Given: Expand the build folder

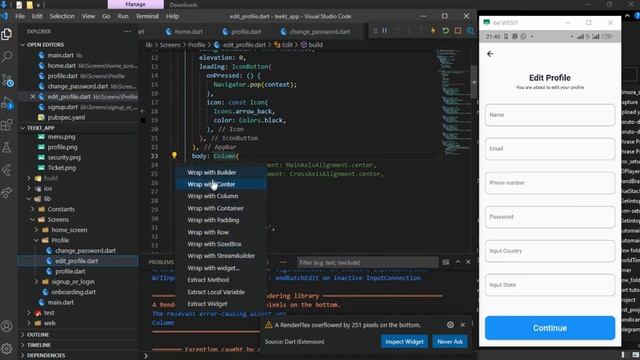Looking at the screenshot, I should click(x=29, y=178).
